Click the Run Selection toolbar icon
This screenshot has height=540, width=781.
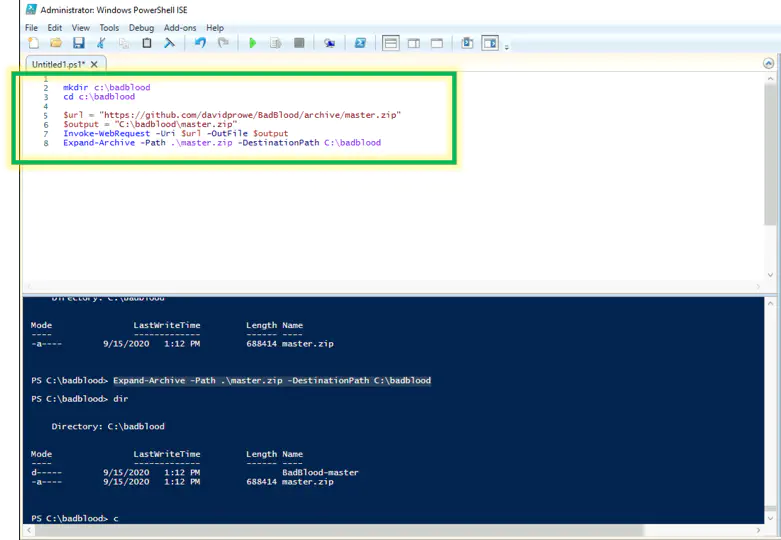(x=275, y=43)
